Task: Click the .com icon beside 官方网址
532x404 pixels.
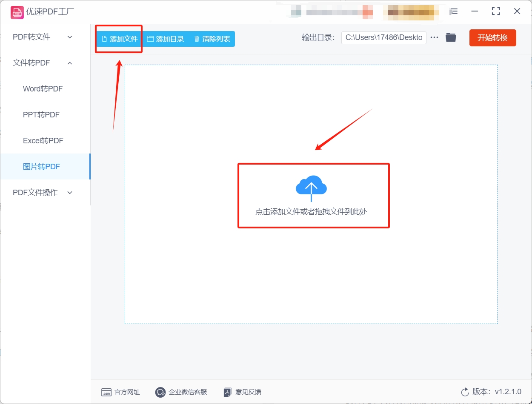Action: click(x=106, y=392)
